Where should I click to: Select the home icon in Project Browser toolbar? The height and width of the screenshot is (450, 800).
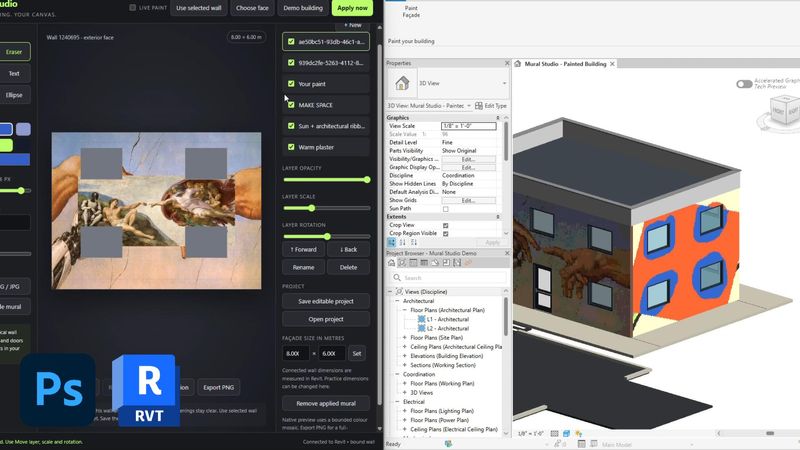tap(391, 263)
